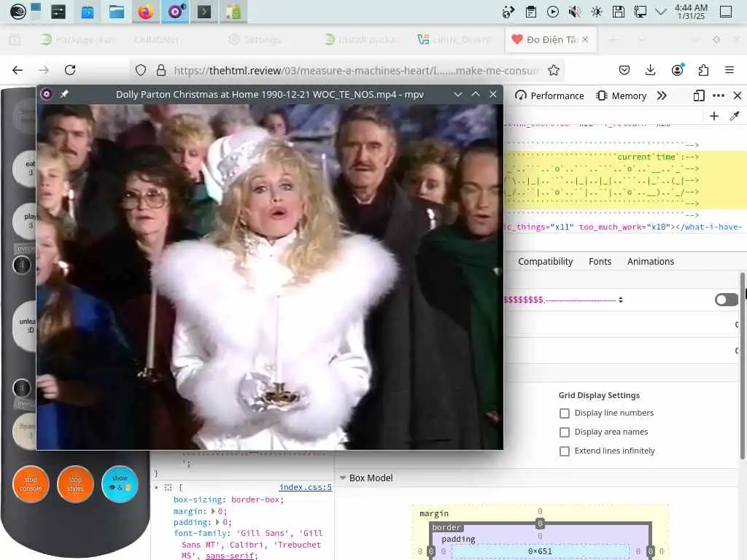Open the tracking protection shield icon
747x560 pixels.
(x=141, y=71)
